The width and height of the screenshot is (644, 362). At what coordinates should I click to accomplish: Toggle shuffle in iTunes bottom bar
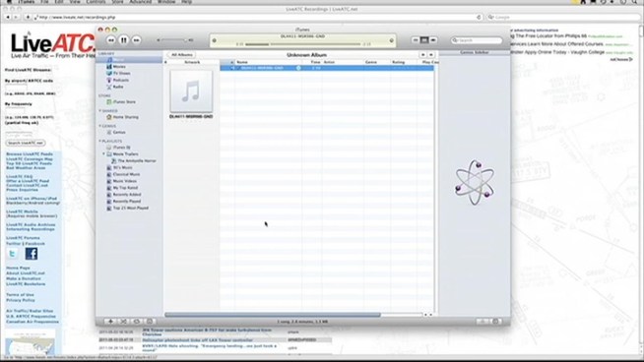(123, 322)
